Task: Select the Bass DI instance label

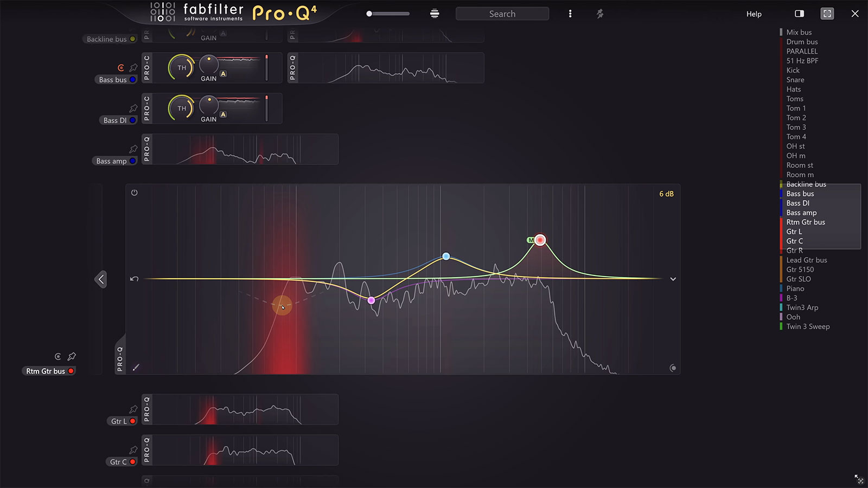Action: (x=119, y=120)
